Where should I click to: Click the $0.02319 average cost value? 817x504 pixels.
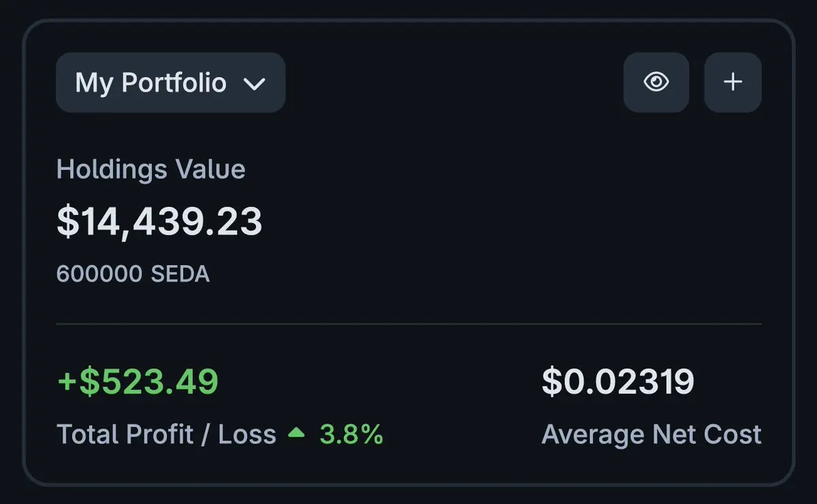point(618,381)
